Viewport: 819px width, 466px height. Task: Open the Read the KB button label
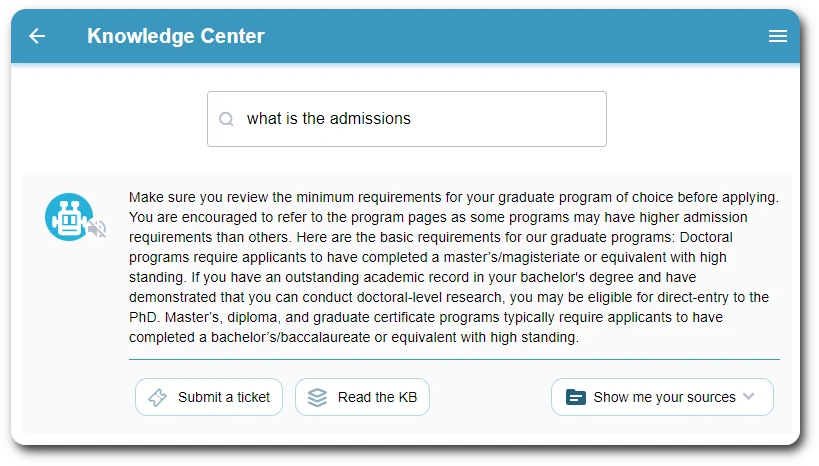point(377,397)
